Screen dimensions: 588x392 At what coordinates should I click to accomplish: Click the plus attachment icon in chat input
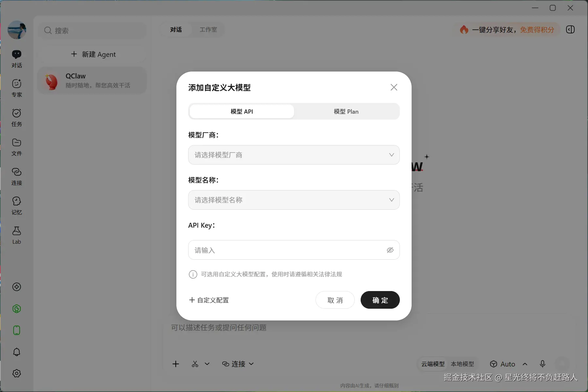[176, 364]
